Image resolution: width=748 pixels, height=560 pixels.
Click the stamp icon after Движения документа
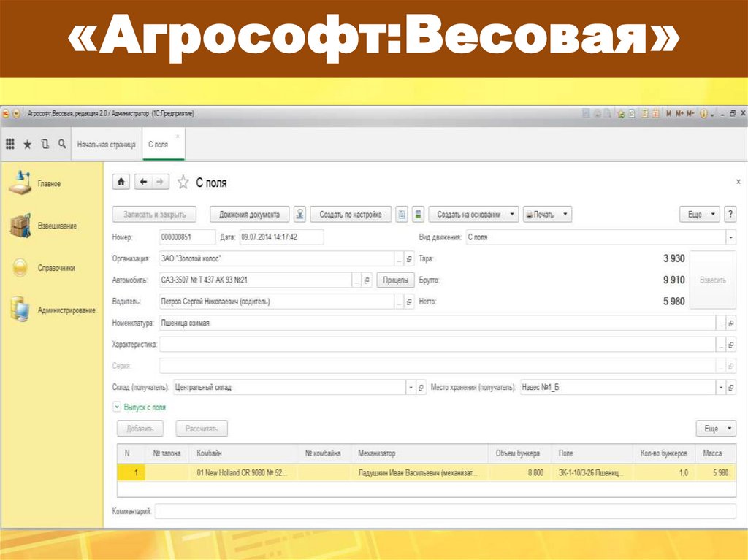pos(299,214)
